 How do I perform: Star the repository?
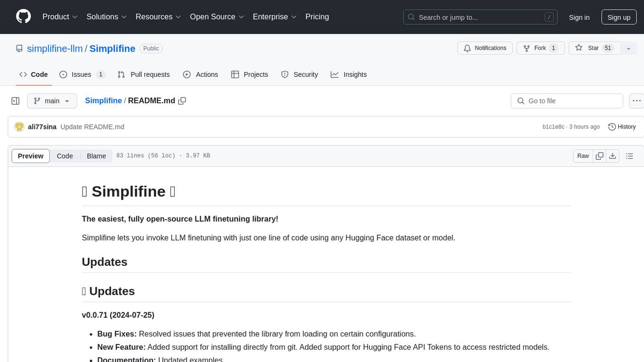[x=594, y=48]
